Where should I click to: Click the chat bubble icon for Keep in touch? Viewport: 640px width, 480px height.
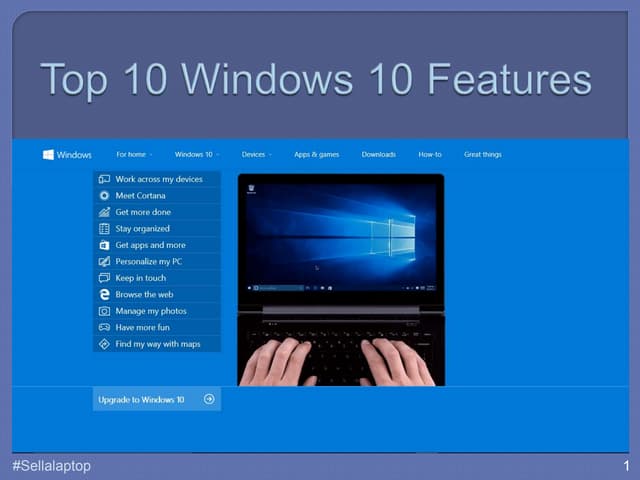pyautogui.click(x=104, y=278)
